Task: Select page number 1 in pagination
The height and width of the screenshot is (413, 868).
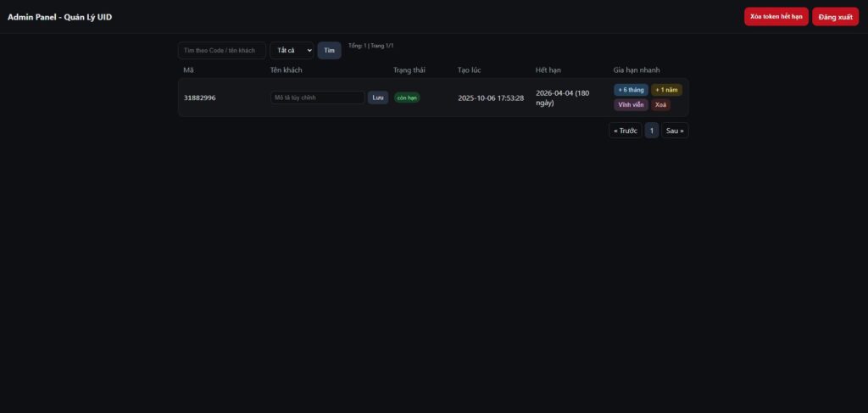Action: point(651,131)
